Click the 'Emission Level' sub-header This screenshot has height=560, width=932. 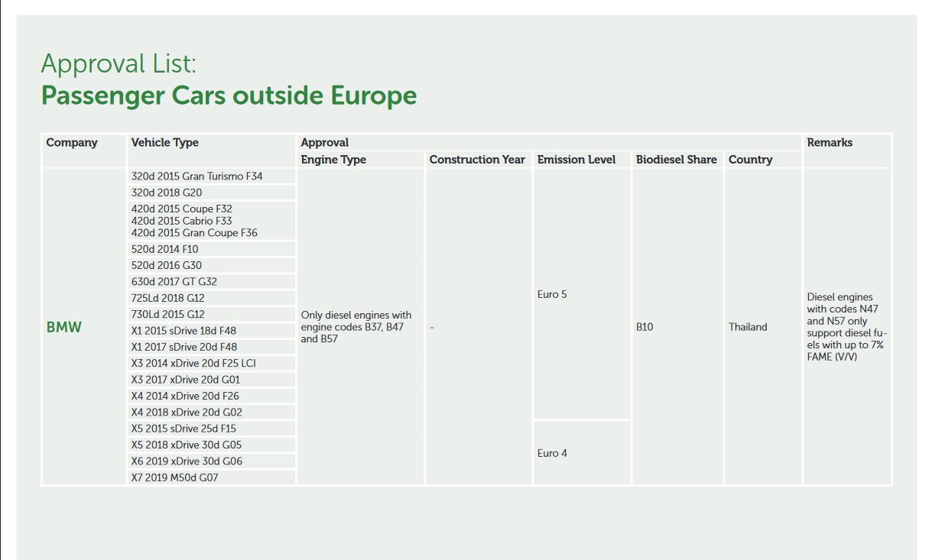[576, 160]
